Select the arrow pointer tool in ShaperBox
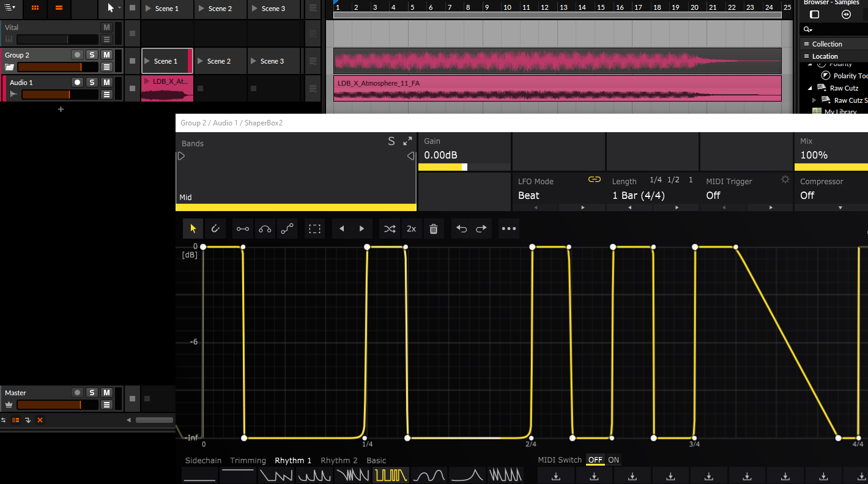This screenshot has height=484, width=868. pyautogui.click(x=193, y=229)
